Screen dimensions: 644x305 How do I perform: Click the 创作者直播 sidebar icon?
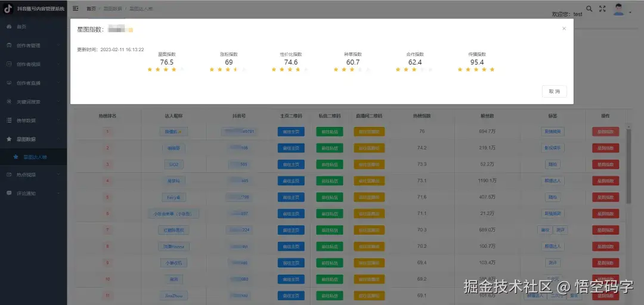click(9, 83)
